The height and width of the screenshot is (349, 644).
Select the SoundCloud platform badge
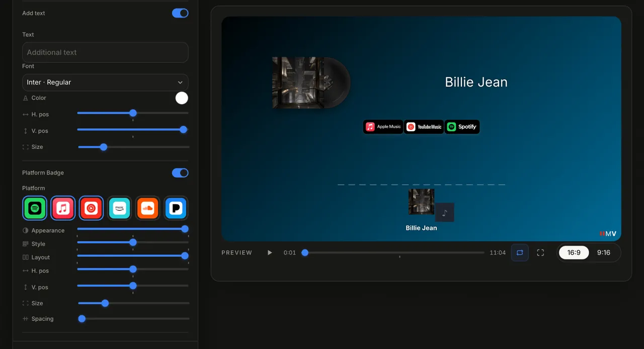[147, 208]
